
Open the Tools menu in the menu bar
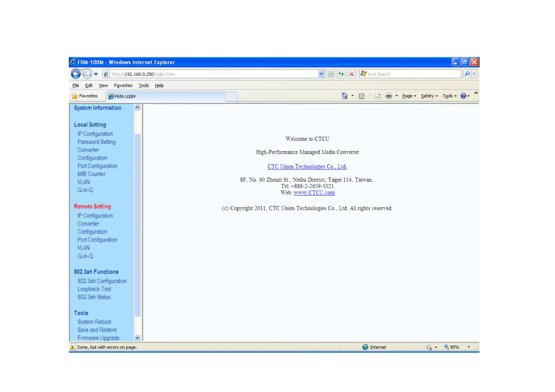click(x=144, y=86)
